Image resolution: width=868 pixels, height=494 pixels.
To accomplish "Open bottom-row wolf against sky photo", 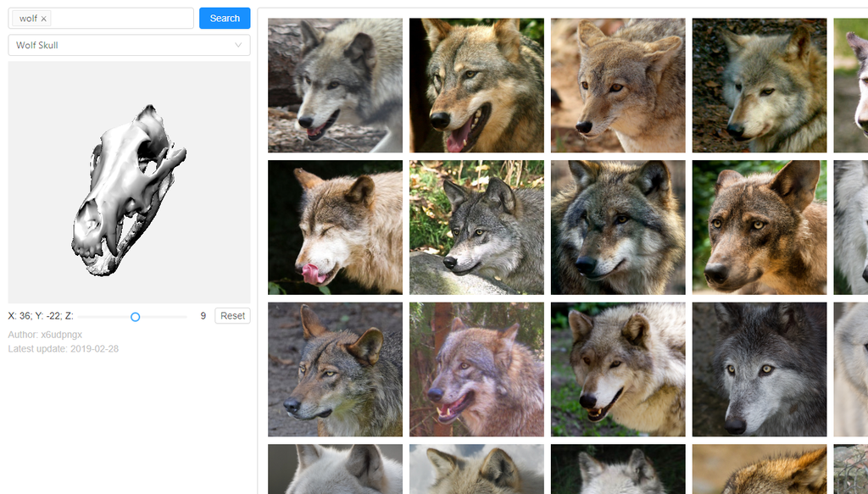I will point(476,469).
